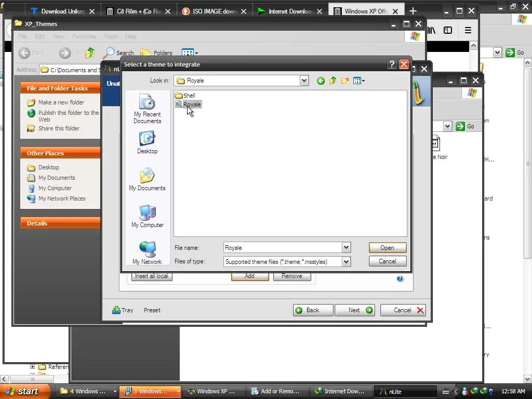This screenshot has height=399, width=532.
Task: Open Help menu in XP_Themes window
Action: coord(130,36)
